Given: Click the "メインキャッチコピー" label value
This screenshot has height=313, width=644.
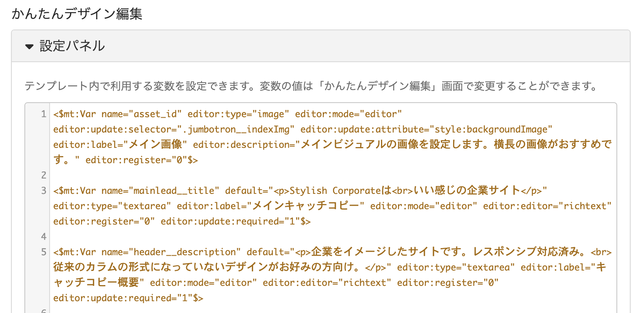Looking at the screenshot, I should point(305,206).
